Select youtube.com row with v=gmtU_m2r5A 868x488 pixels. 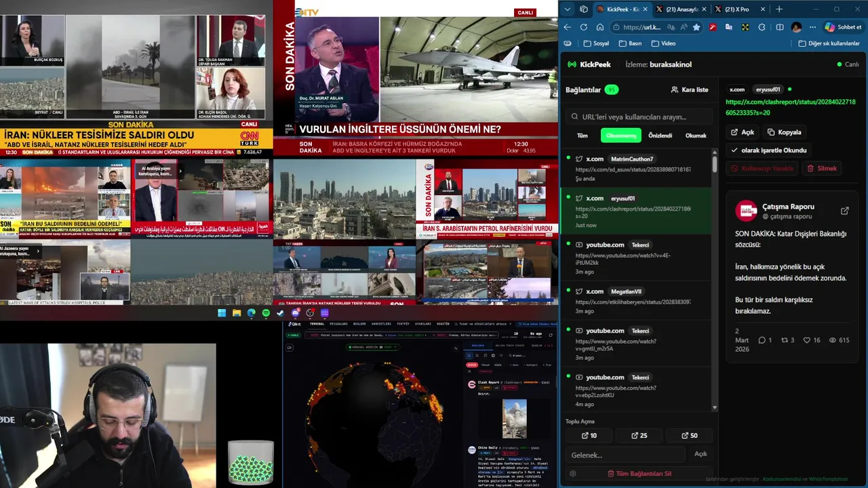click(x=636, y=344)
